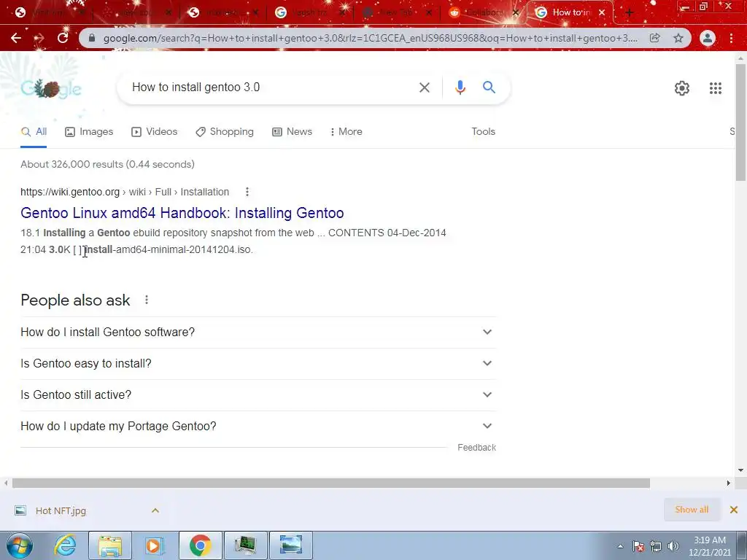Switch to Chrome taskbar icon
Screen dimensions: 747x560
point(201,545)
